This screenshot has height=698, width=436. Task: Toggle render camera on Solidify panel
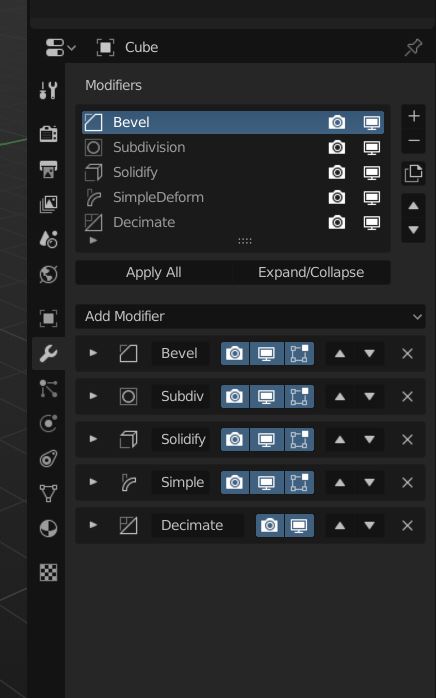[235, 439]
